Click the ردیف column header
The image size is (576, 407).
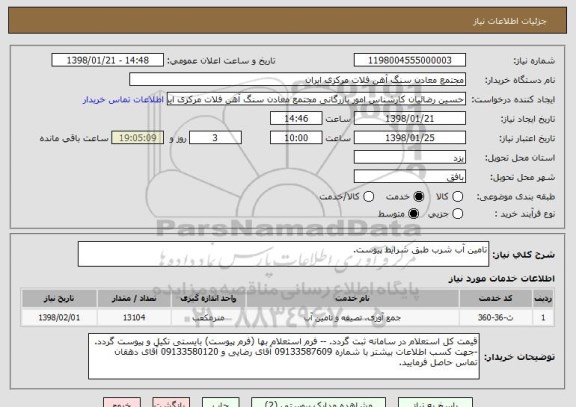click(543, 298)
